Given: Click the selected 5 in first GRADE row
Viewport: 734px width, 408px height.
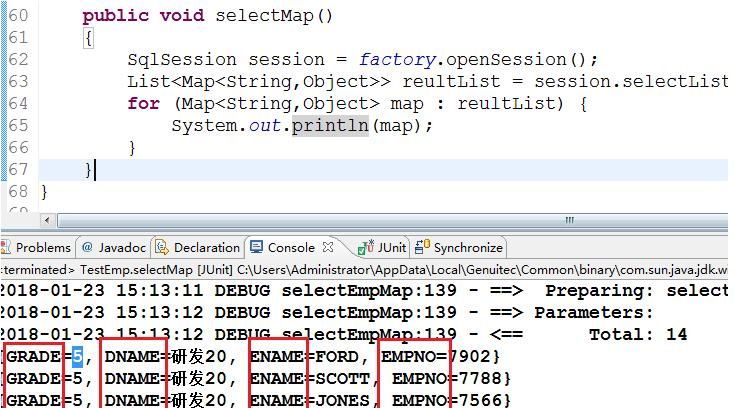Looking at the screenshot, I should click(x=76, y=356).
